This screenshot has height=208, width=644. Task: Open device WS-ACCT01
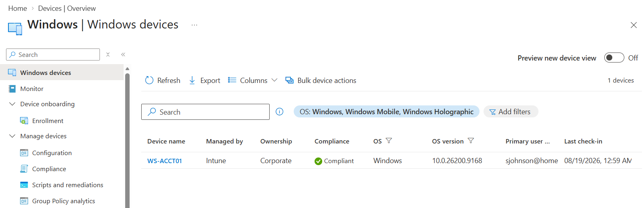click(x=165, y=161)
